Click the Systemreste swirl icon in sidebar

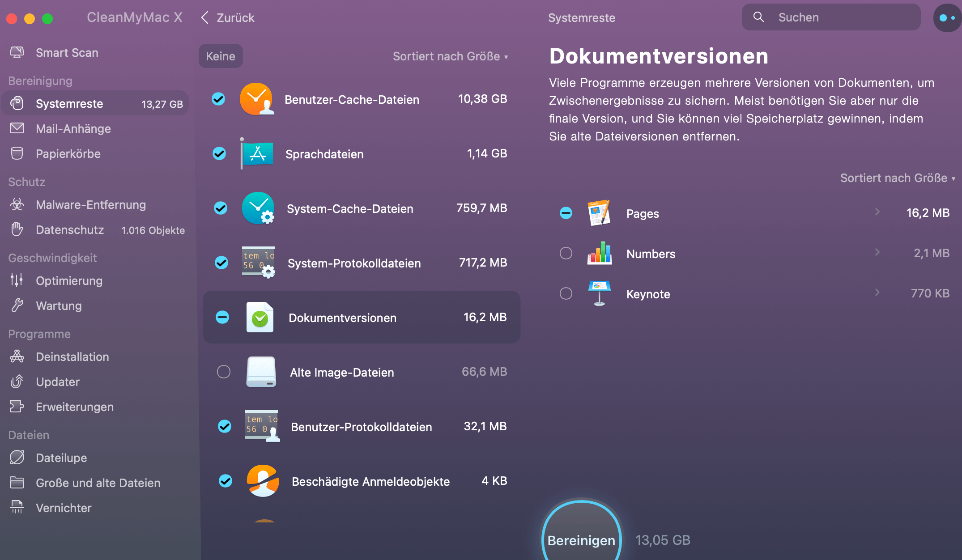(17, 103)
